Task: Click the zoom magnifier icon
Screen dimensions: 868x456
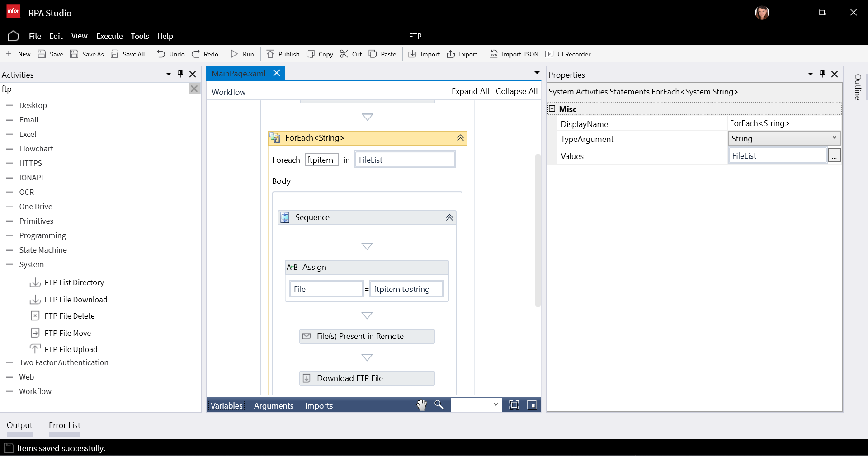Action: pos(439,405)
